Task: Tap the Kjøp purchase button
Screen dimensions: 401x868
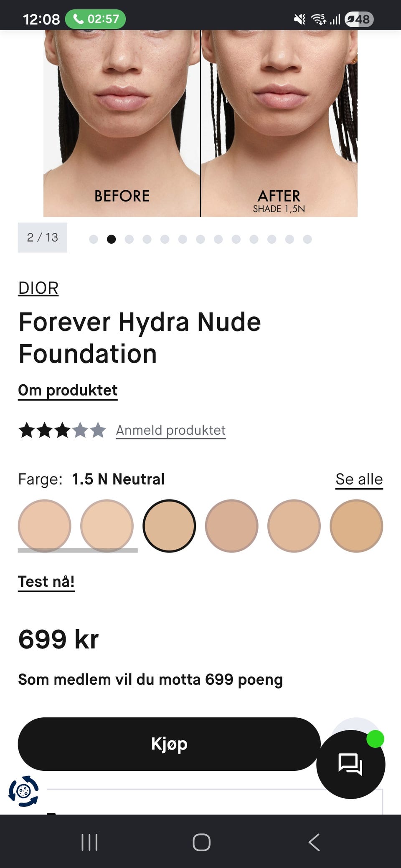Action: 169,744
